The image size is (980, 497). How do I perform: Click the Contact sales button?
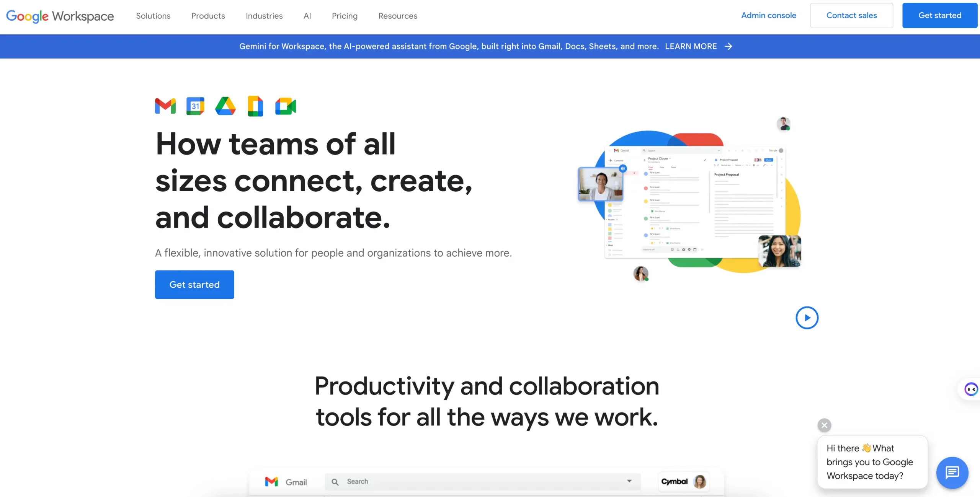(851, 15)
